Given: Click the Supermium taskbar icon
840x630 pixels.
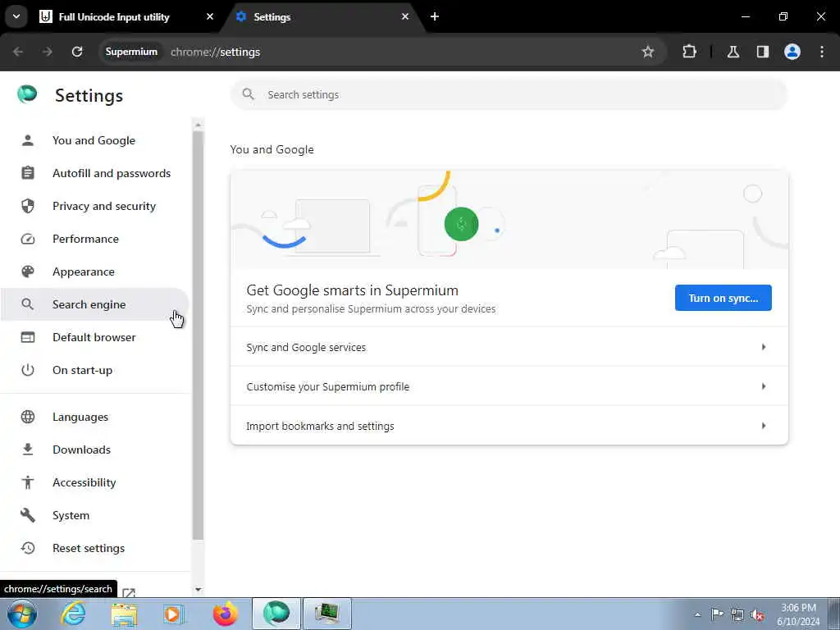Looking at the screenshot, I should 276,614.
